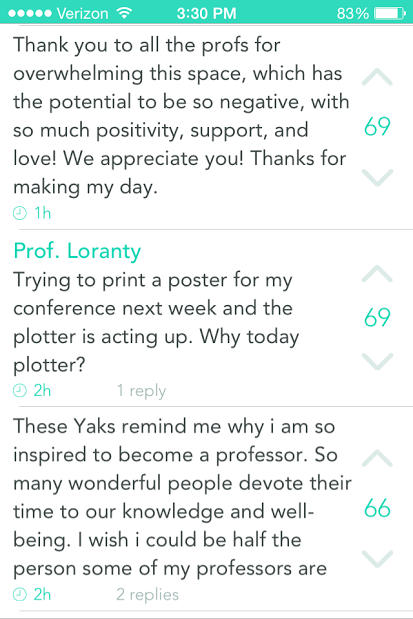Downvote the "Thank you to all the profs" yak

(x=377, y=177)
